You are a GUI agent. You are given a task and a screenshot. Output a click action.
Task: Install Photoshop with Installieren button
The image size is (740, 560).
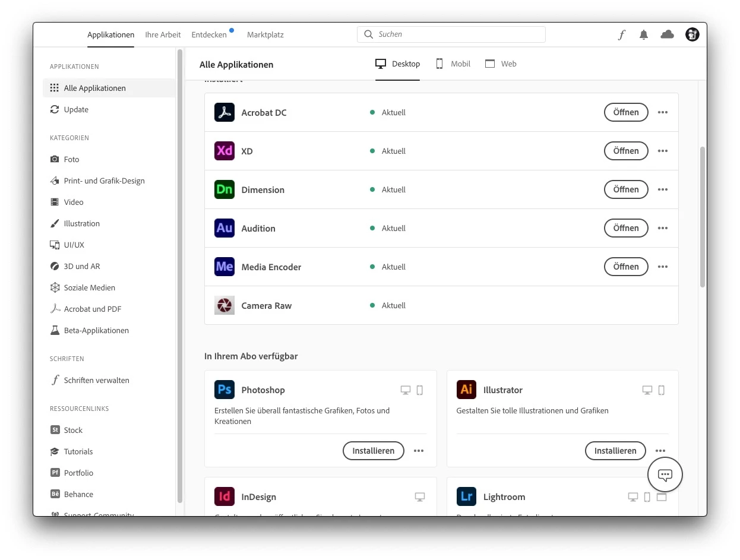click(x=374, y=451)
